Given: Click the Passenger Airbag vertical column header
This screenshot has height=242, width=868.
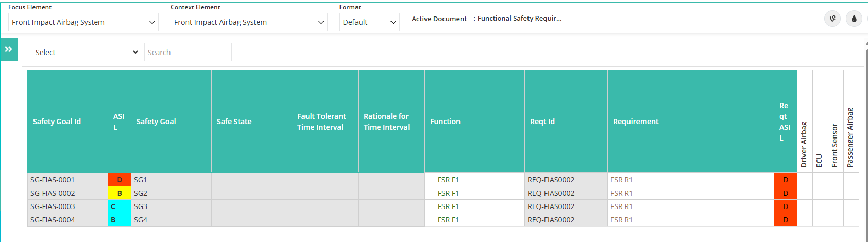Looking at the screenshot, I should [851, 122].
